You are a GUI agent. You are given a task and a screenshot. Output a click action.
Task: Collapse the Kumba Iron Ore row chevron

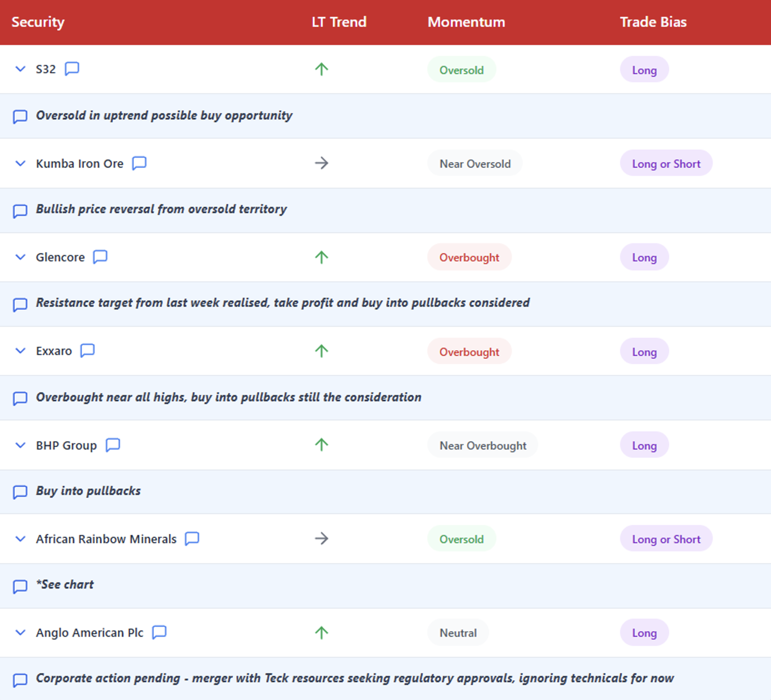[20, 163]
